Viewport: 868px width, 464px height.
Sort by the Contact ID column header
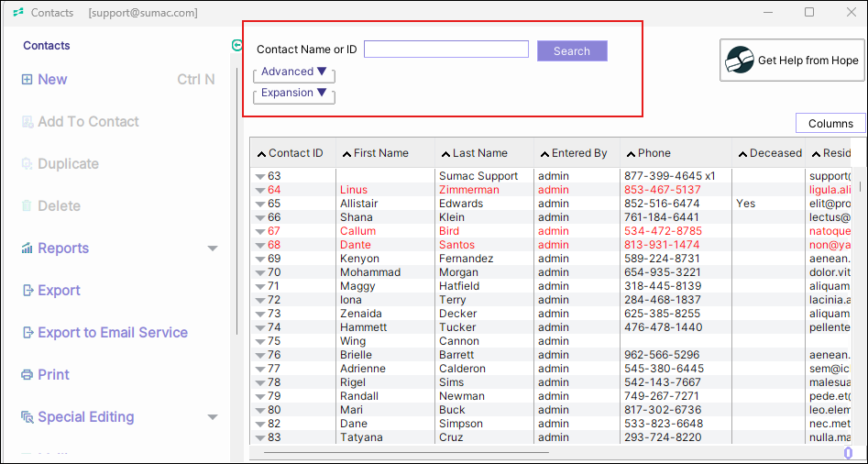pyautogui.click(x=295, y=153)
